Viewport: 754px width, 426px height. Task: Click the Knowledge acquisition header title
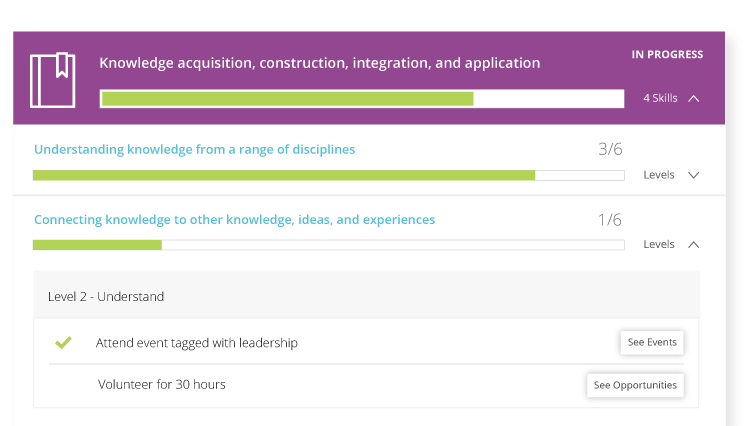click(x=319, y=63)
